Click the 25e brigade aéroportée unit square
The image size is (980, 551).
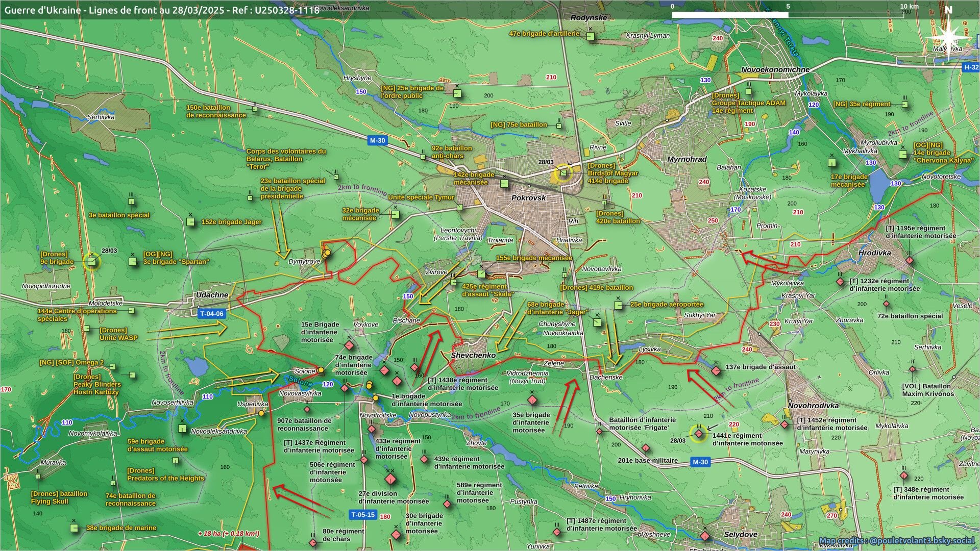[618, 306]
